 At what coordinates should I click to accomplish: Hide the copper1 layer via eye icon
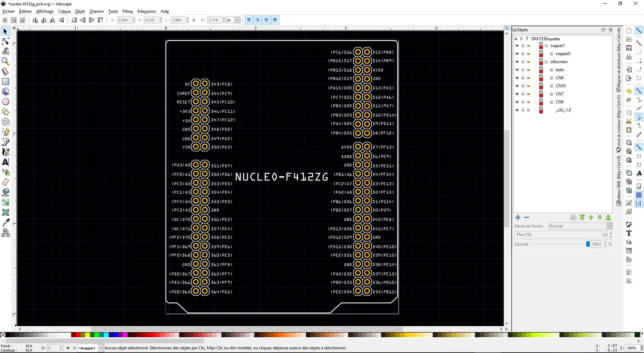tap(517, 46)
